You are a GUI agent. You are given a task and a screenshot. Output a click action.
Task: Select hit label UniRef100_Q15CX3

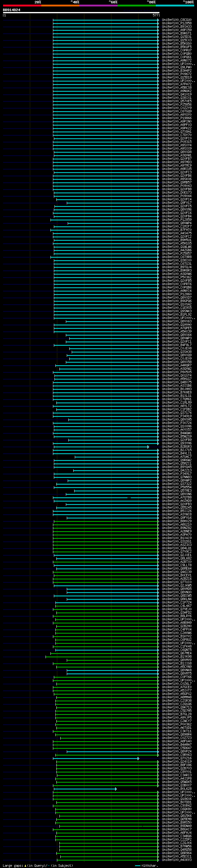coord(176,40)
